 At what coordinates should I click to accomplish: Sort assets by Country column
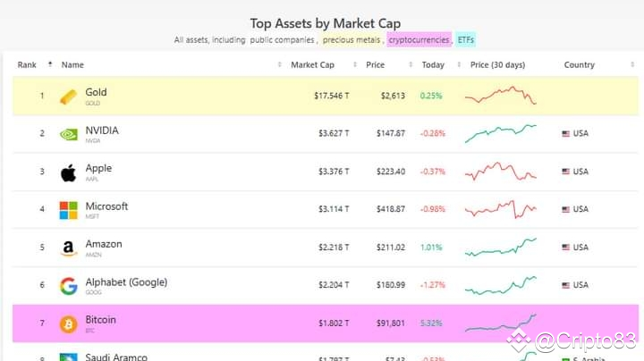[580, 64]
